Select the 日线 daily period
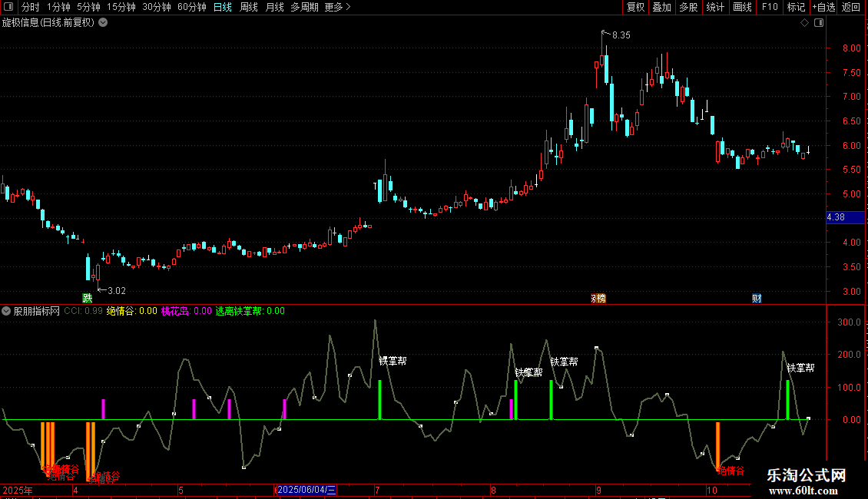868x499 pixels. (223, 7)
